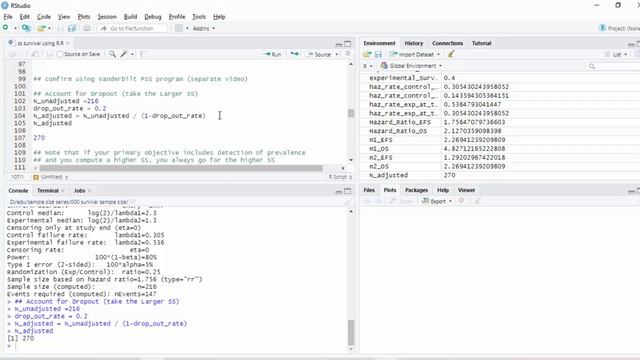
Task: Open the Code menu
Action: pos(44,17)
